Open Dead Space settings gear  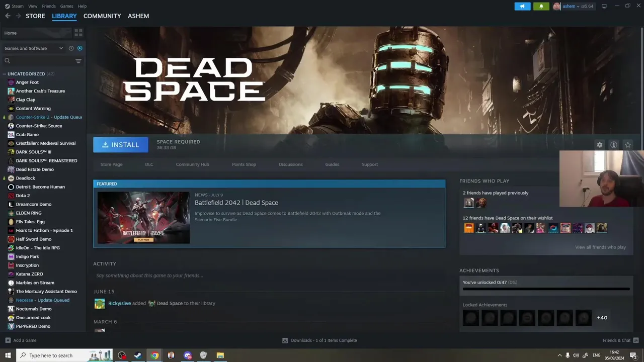pyautogui.click(x=600, y=145)
